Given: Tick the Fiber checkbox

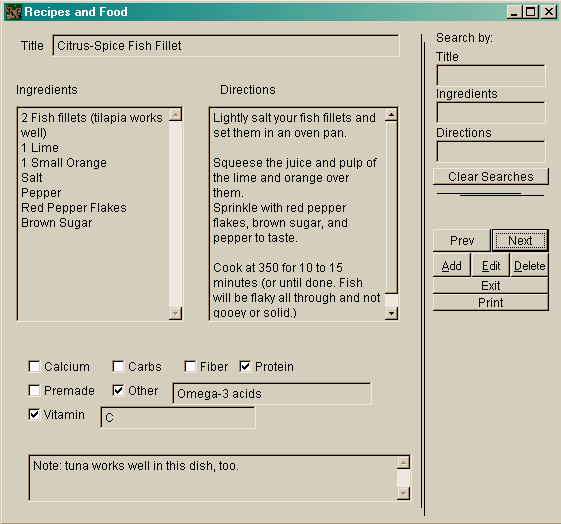Looking at the screenshot, I should 190,366.
